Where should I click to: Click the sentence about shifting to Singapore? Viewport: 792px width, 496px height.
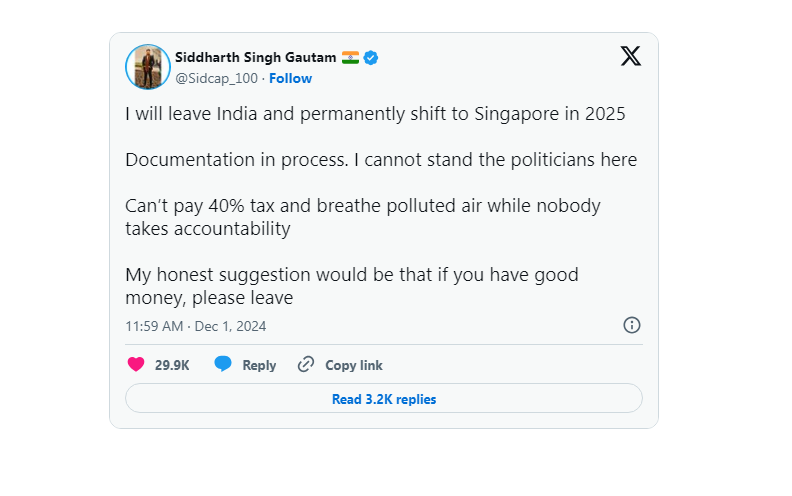coord(375,114)
